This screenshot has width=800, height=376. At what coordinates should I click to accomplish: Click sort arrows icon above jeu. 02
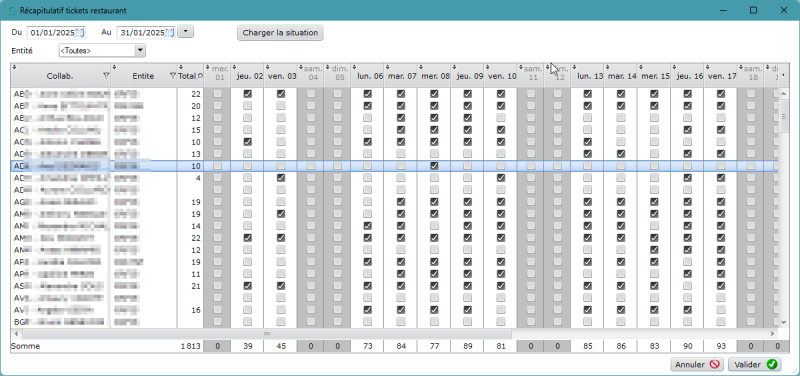pos(234,67)
